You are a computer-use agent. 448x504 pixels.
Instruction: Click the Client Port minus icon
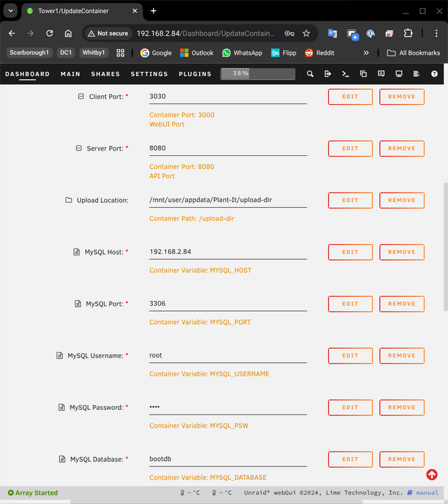[81, 96]
